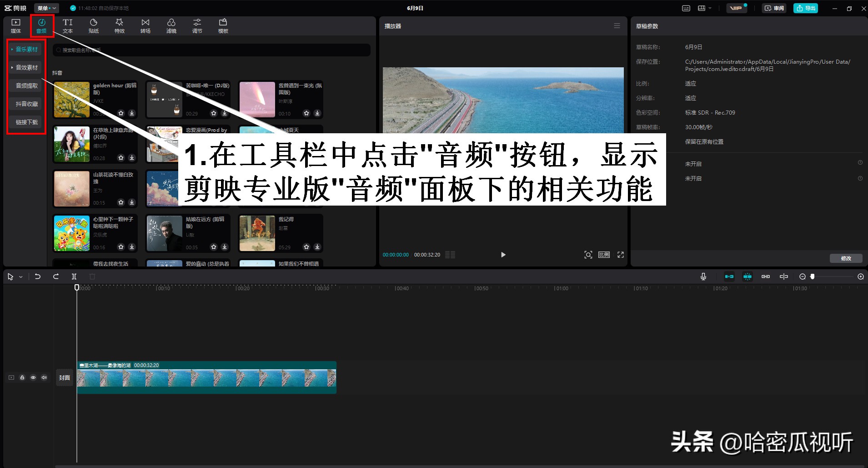Toggle auto-snap magnet in timeline toolbar

(x=748, y=276)
